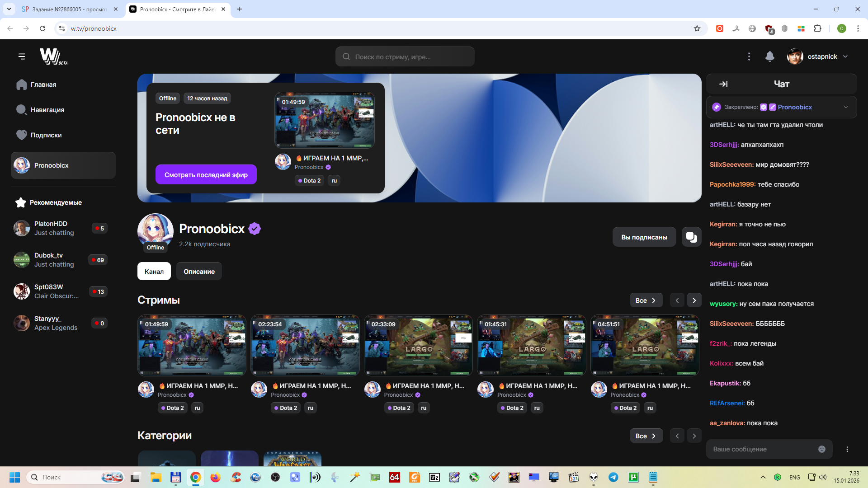
Task: Show all streams via Все button
Action: [x=646, y=300]
